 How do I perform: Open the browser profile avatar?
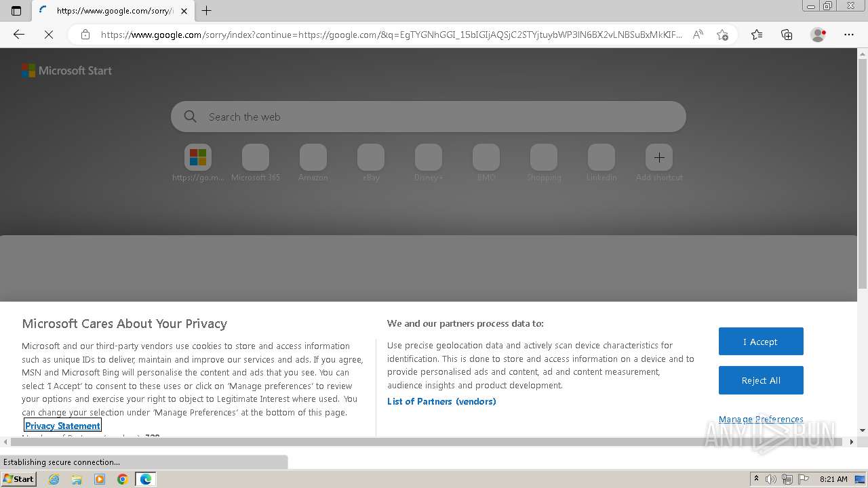click(x=818, y=35)
